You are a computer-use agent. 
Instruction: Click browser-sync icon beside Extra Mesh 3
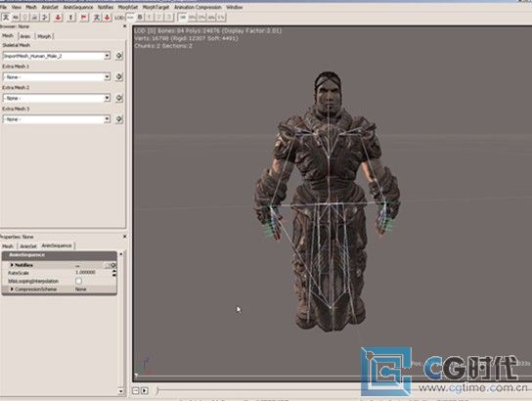click(x=119, y=119)
